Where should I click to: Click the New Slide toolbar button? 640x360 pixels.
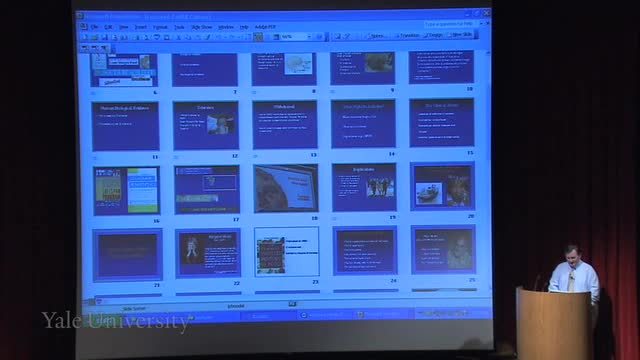coord(460,35)
